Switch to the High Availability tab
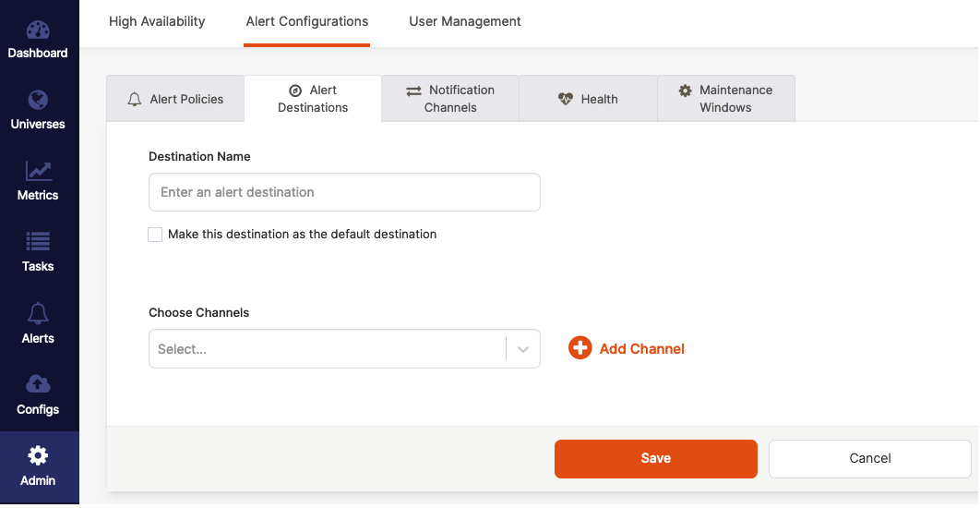The height and width of the screenshot is (508, 980). [x=157, y=21]
